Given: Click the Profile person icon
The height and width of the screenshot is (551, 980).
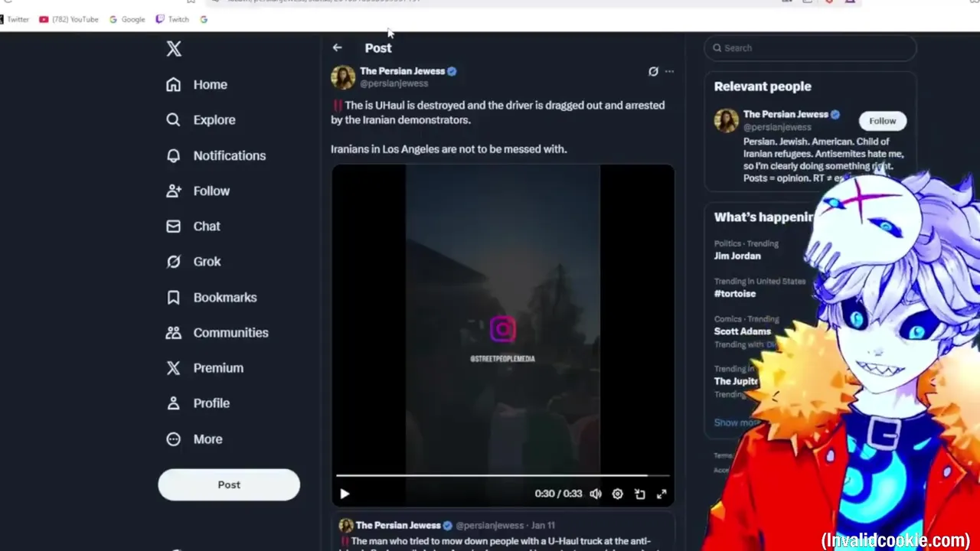Looking at the screenshot, I should click(x=174, y=403).
